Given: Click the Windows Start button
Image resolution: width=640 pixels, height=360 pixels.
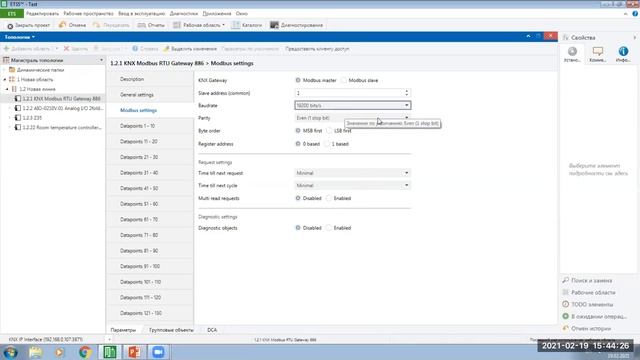Looking at the screenshot, I should [x=11, y=352].
